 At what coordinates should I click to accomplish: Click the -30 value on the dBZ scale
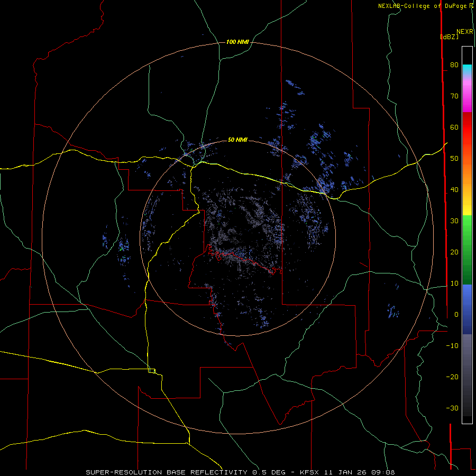pyautogui.click(x=452, y=408)
